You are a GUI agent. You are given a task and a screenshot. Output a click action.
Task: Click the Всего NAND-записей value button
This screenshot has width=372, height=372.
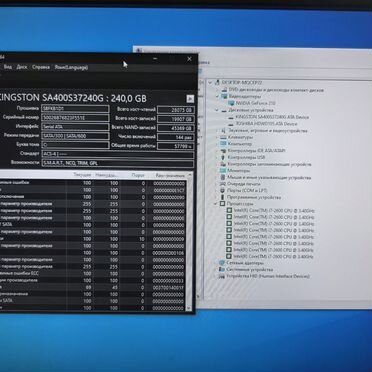(x=176, y=128)
